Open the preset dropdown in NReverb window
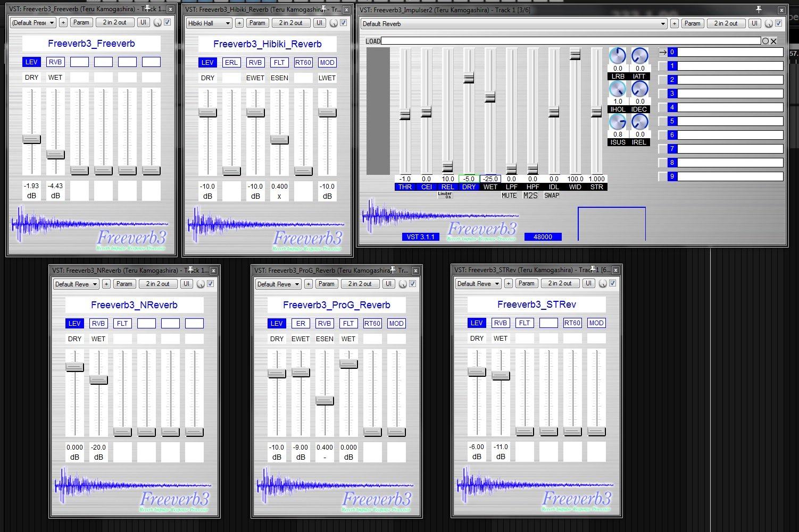The image size is (799, 532). pos(76,284)
